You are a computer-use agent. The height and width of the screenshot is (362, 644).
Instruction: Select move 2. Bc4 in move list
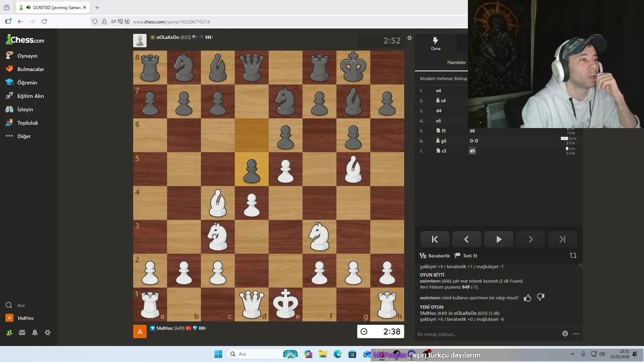coord(441,101)
